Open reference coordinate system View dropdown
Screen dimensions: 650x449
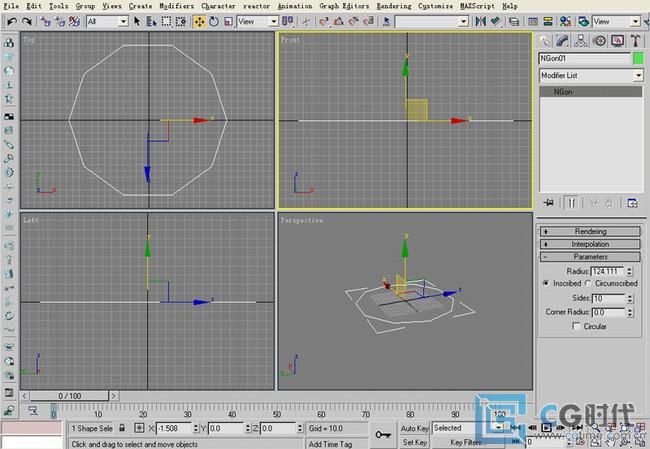click(273, 21)
